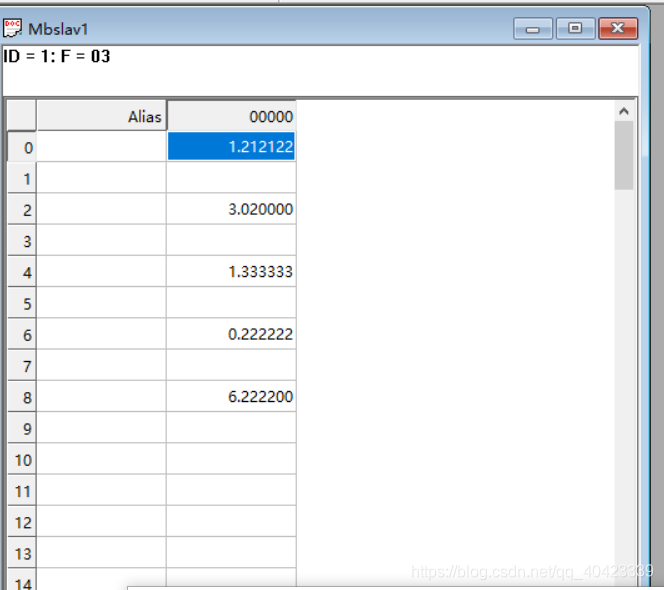
Task: Select cell value 6.222200
Action: 231,396
